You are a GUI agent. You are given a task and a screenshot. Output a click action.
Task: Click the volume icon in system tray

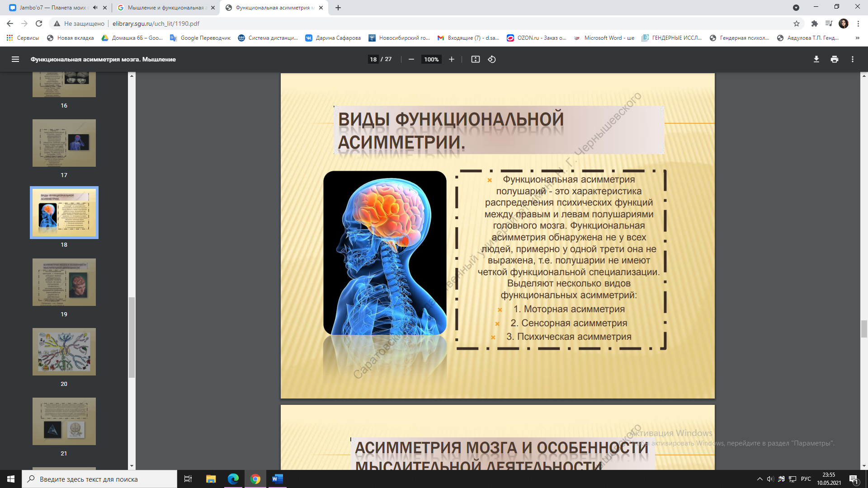pos(770,479)
